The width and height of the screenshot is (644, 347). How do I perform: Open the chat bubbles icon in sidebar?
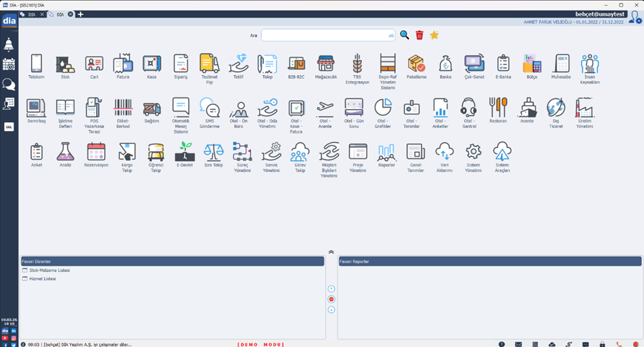click(x=9, y=85)
